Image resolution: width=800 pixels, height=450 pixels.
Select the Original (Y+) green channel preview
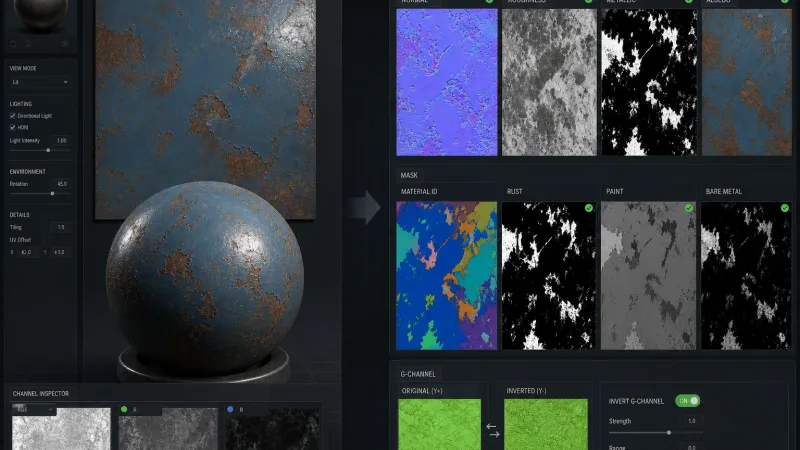click(x=439, y=424)
